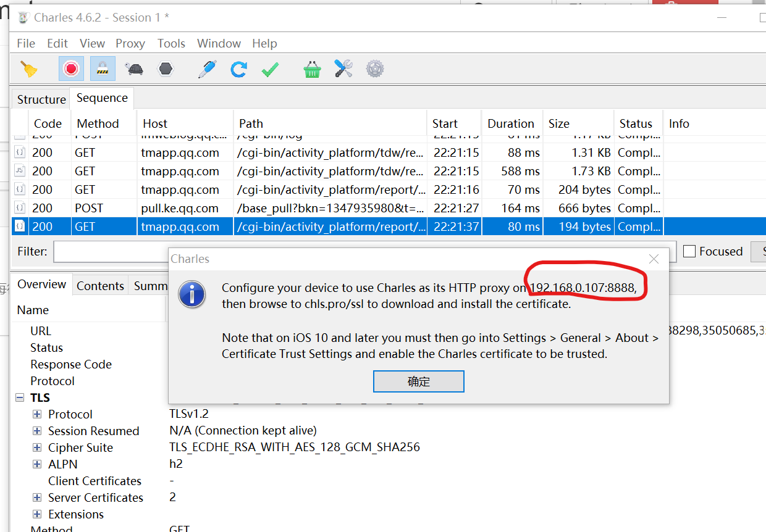Toggle the red Record button
This screenshot has width=766, height=532.
click(x=71, y=69)
